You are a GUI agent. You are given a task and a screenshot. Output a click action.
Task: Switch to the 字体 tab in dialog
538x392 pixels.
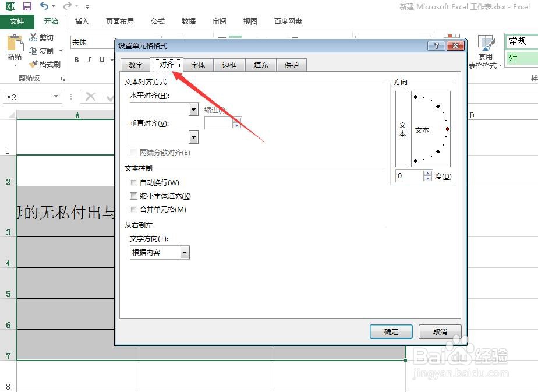point(198,65)
